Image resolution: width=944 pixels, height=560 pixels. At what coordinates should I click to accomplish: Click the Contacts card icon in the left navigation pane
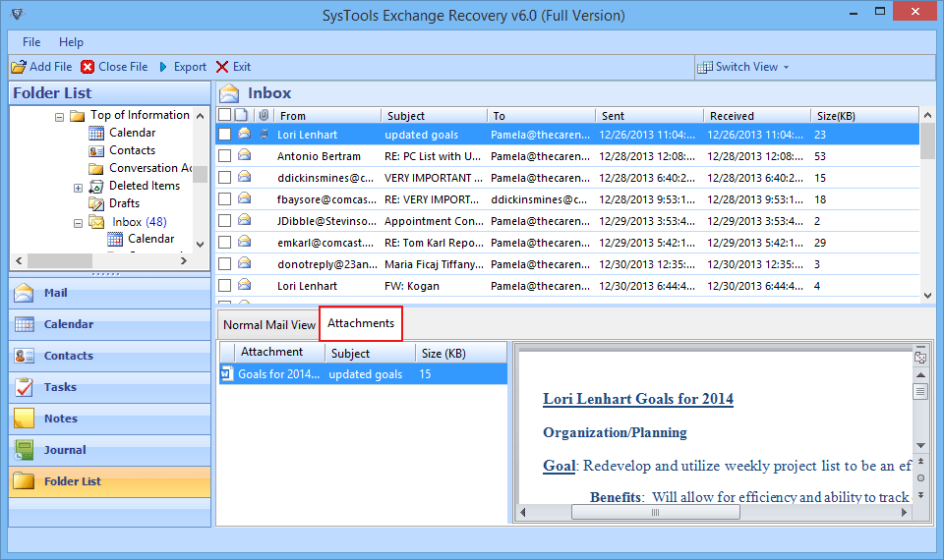(x=24, y=356)
